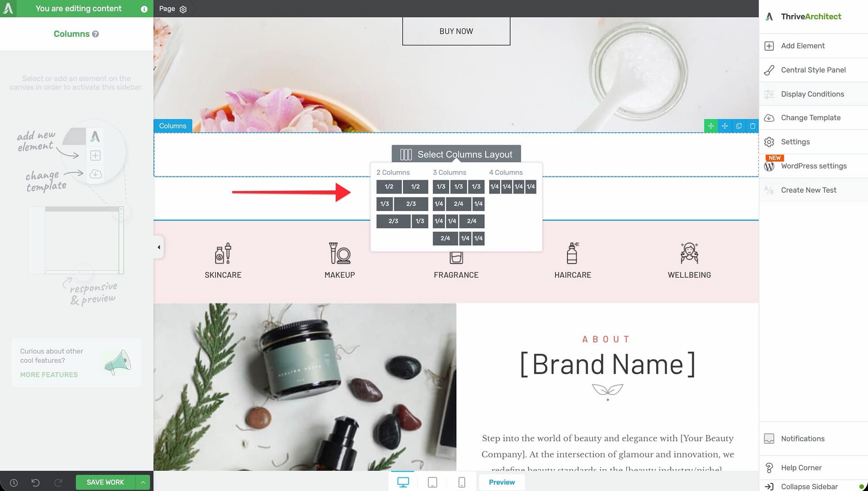Click the undo arrow icon
This screenshot has width=868, height=491.
[x=35, y=482]
